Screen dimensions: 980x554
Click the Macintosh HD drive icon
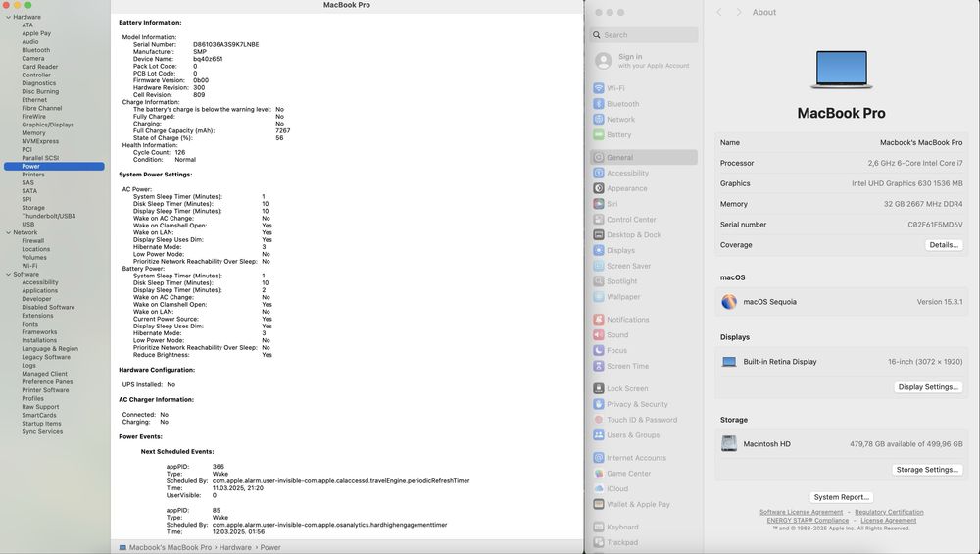729,444
